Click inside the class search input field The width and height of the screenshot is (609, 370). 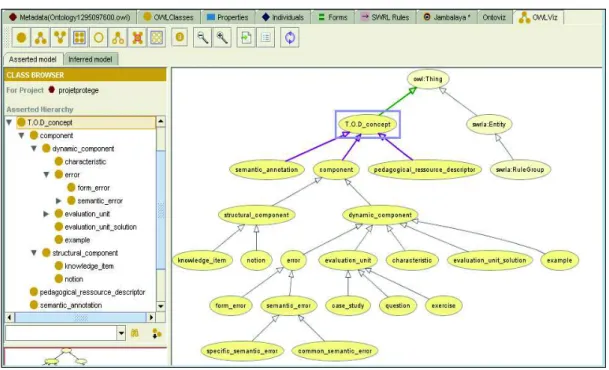tap(61, 333)
